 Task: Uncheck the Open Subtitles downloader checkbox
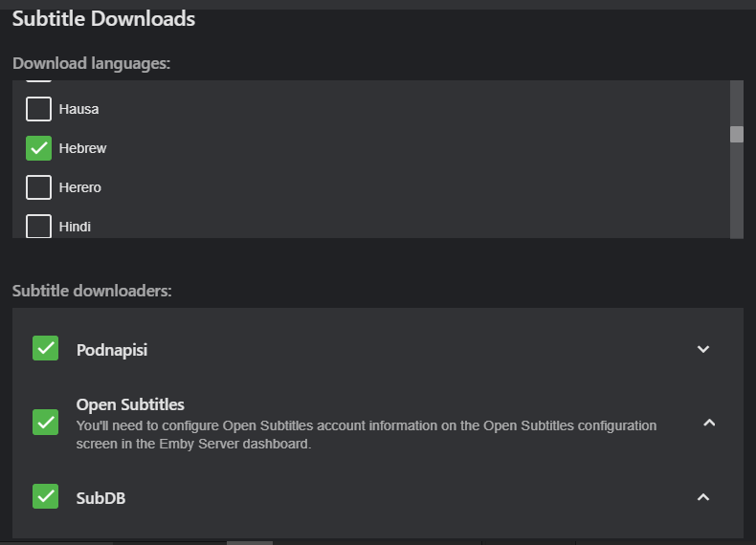pos(45,422)
